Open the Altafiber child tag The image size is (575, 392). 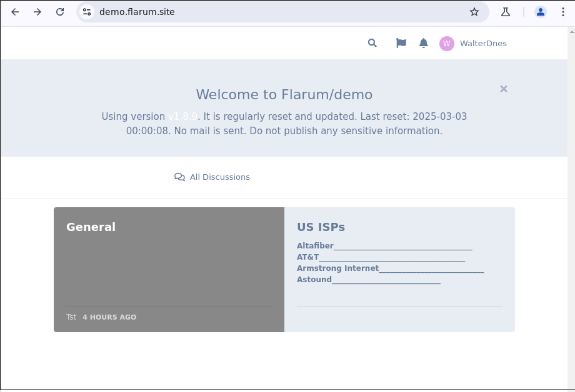pos(315,246)
